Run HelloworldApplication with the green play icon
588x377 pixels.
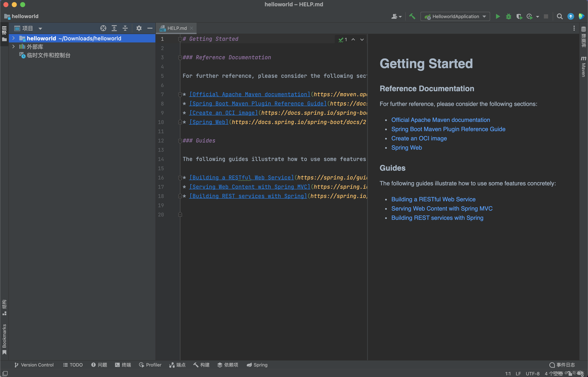point(497,16)
